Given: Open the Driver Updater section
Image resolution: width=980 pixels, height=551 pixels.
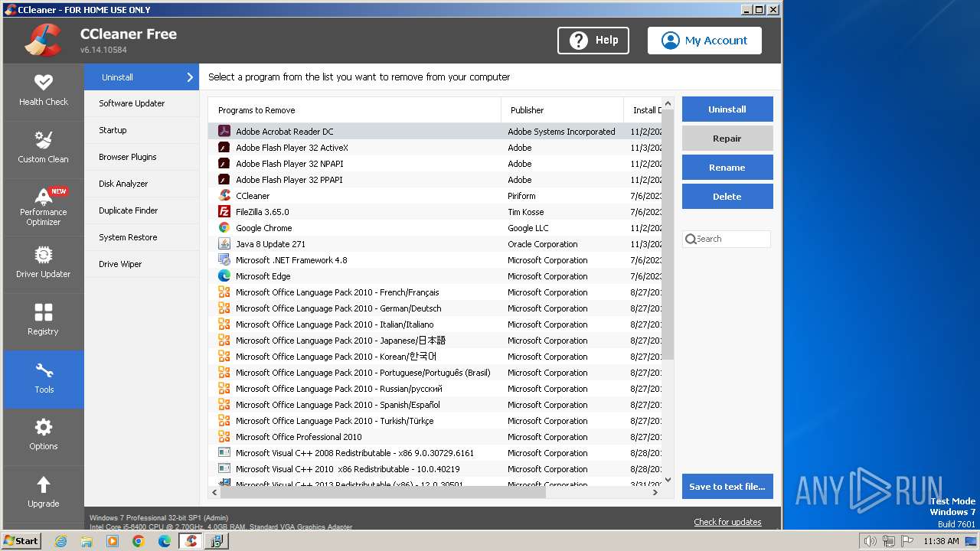Looking at the screenshot, I should click(44, 264).
